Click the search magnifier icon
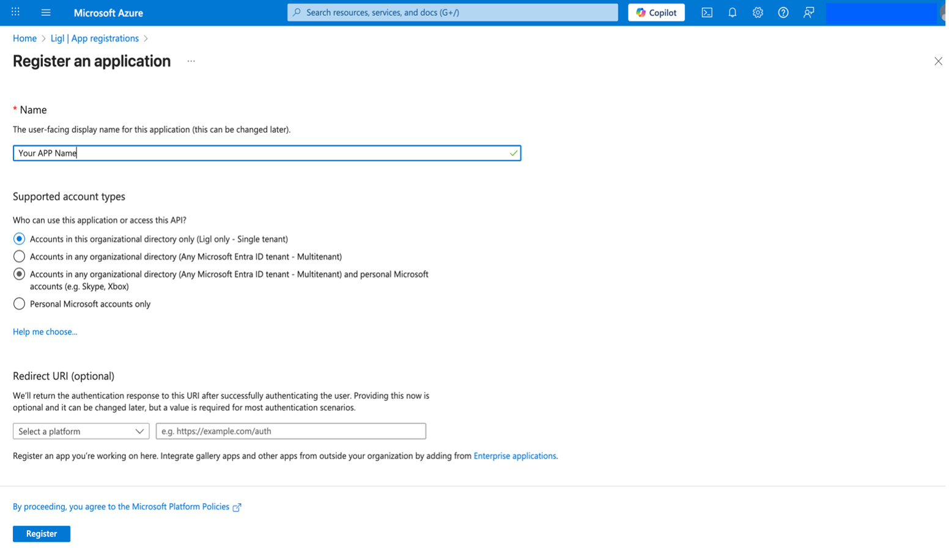Image resolution: width=949 pixels, height=560 pixels. pyautogui.click(x=297, y=12)
